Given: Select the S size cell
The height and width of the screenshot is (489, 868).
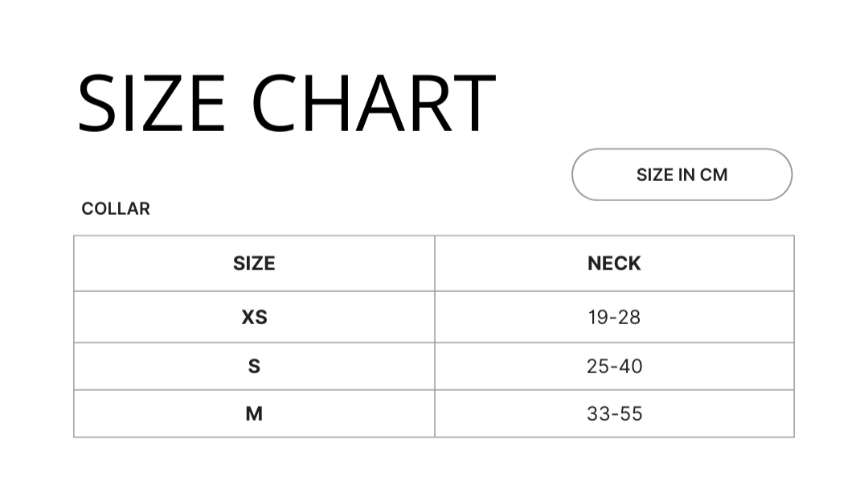Looking at the screenshot, I should 254,366.
